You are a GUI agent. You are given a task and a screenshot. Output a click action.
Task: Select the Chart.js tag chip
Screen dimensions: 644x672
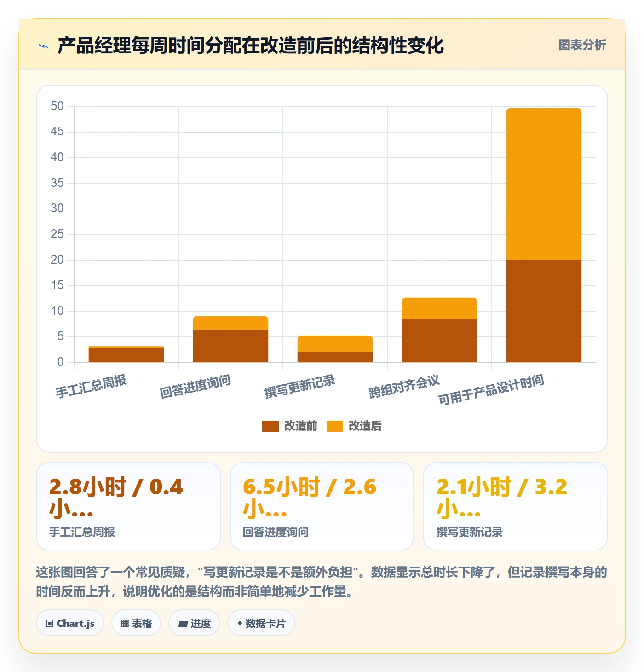[70, 623]
